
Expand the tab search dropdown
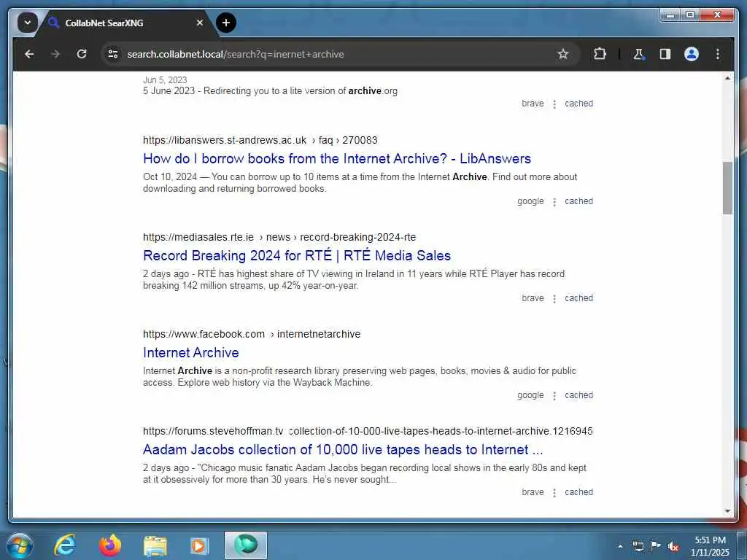click(28, 23)
